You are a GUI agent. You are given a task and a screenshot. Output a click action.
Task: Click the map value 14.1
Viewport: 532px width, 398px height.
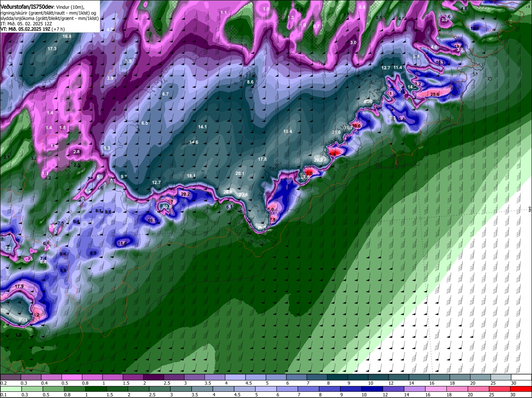point(202,127)
